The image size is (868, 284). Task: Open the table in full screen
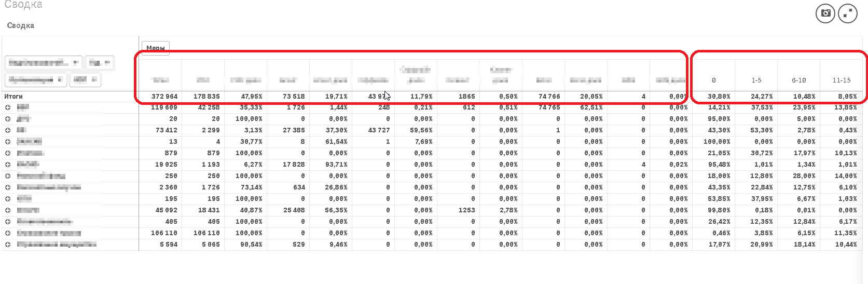point(847,13)
